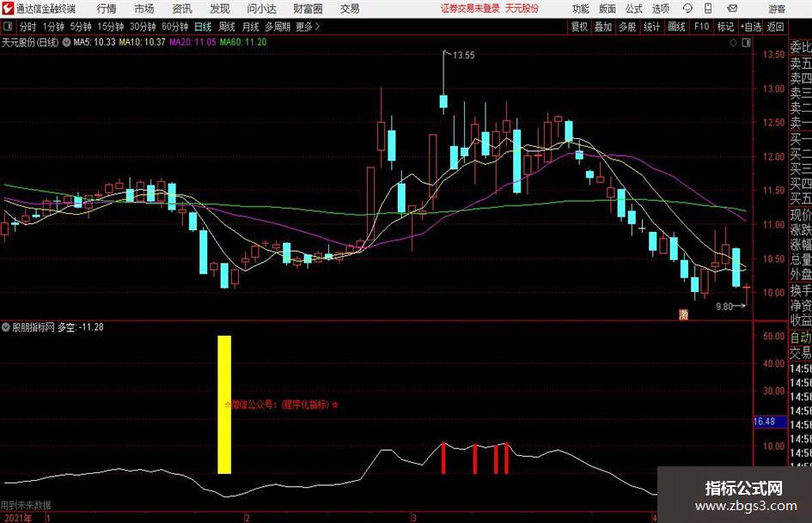Open the mail envelope icon
Viewport: 812px width, 523px height.
click(732, 9)
